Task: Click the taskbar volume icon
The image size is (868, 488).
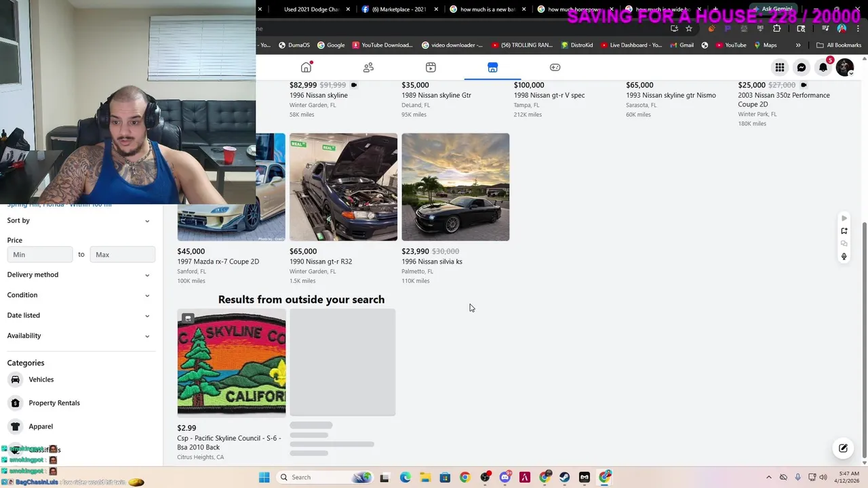Action: click(x=823, y=477)
